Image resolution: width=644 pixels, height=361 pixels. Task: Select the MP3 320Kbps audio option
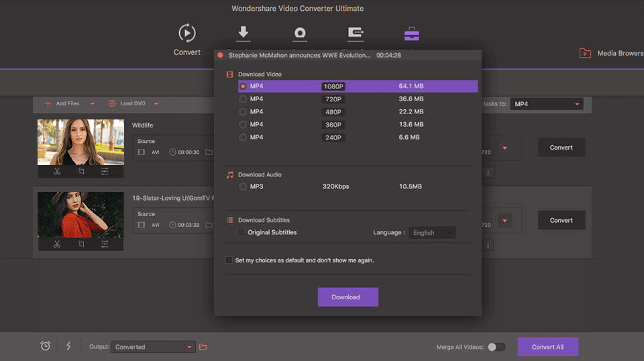point(243,187)
